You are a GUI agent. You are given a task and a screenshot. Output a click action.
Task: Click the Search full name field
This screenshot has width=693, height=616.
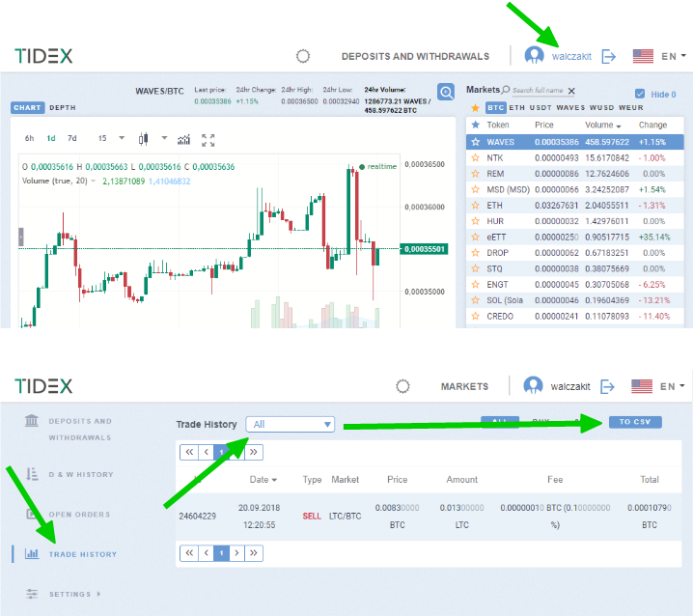coord(538,90)
